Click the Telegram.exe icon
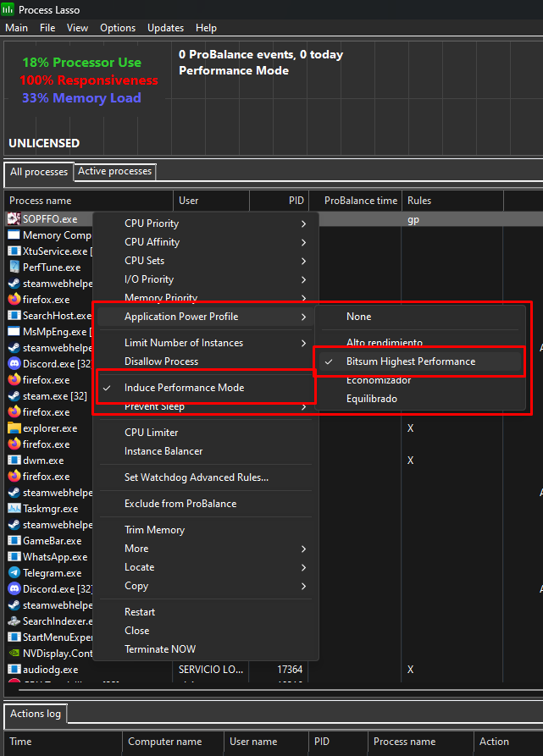The width and height of the screenshot is (543, 756). (x=14, y=573)
